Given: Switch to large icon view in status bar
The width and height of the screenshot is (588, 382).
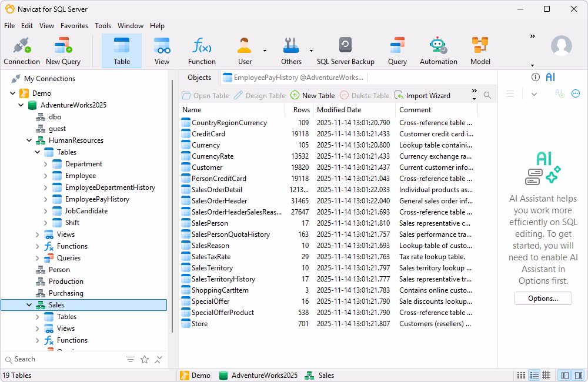Looking at the screenshot, I should click(521, 376).
